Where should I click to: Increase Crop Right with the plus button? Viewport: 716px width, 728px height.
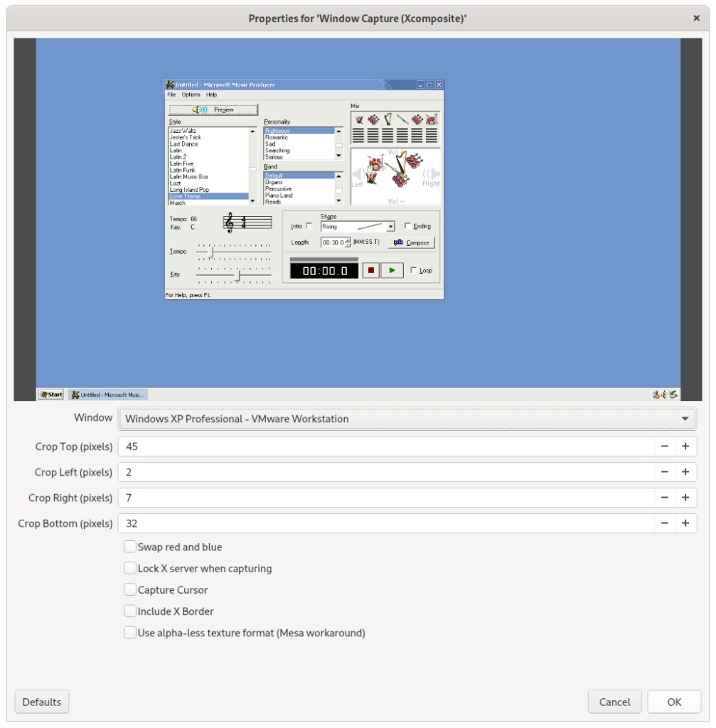click(x=685, y=498)
